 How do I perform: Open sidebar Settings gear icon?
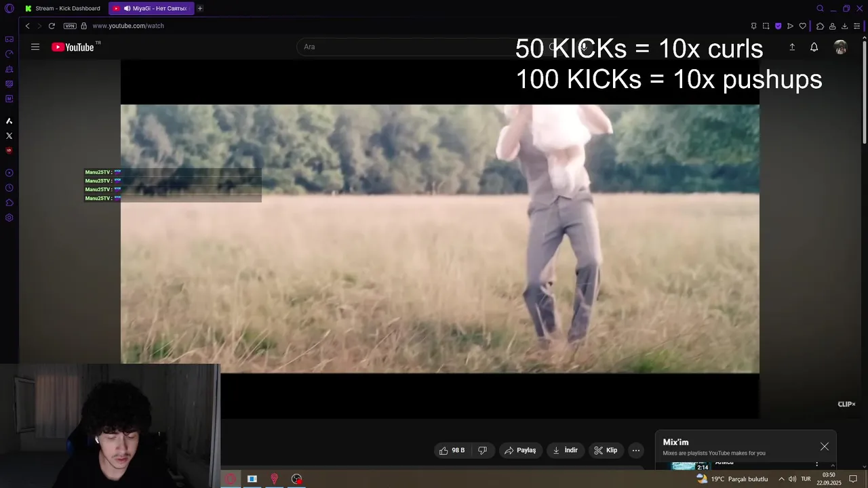[x=9, y=218]
